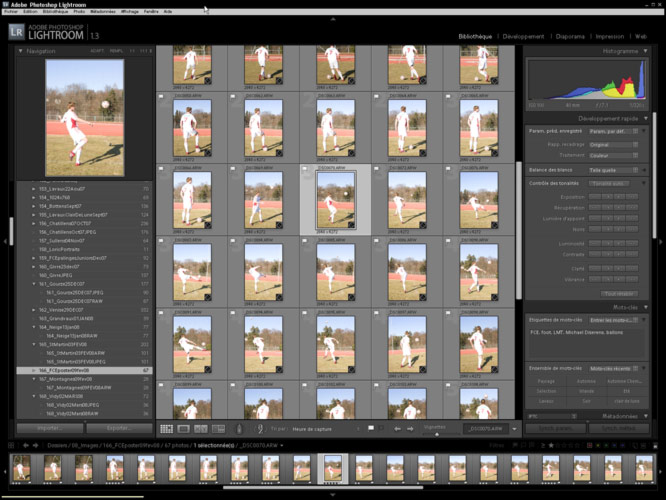Viewport: 666px width, 500px height.
Task: Click the Exporter button
Action: [x=118, y=427]
